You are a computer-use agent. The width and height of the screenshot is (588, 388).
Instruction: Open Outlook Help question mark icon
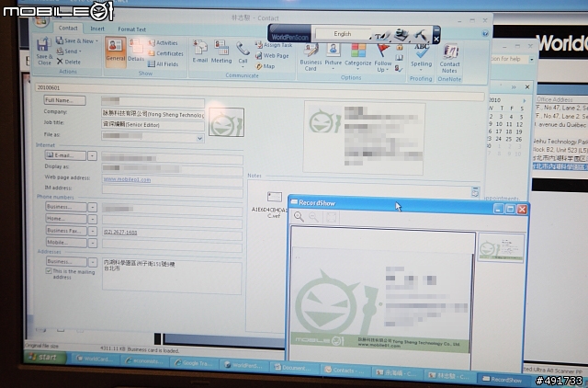point(485,33)
